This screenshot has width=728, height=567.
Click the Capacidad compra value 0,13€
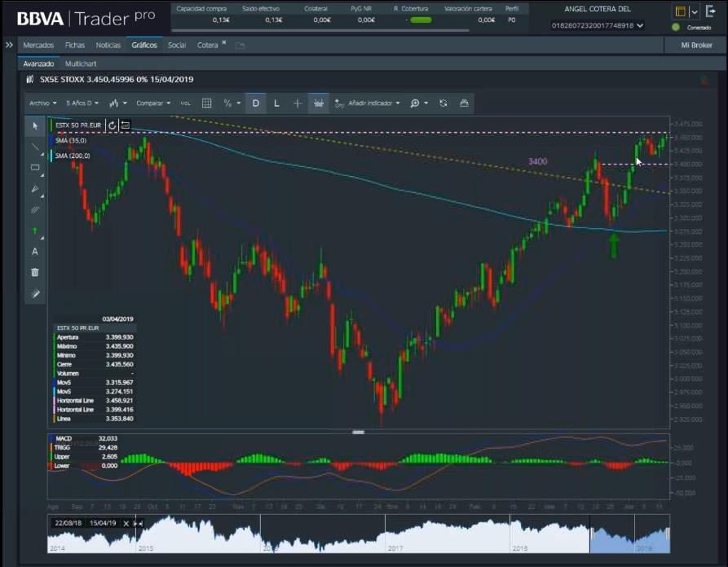(x=221, y=20)
